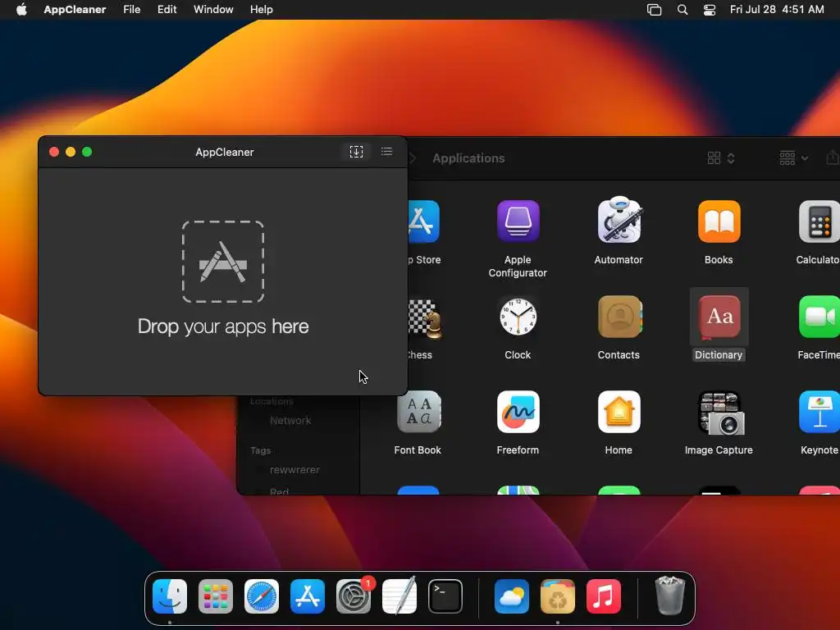Open AppCleaner application list view

point(387,152)
